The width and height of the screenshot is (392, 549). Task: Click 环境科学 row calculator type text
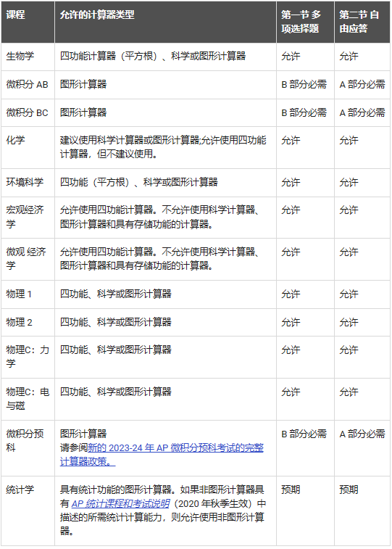click(x=139, y=182)
